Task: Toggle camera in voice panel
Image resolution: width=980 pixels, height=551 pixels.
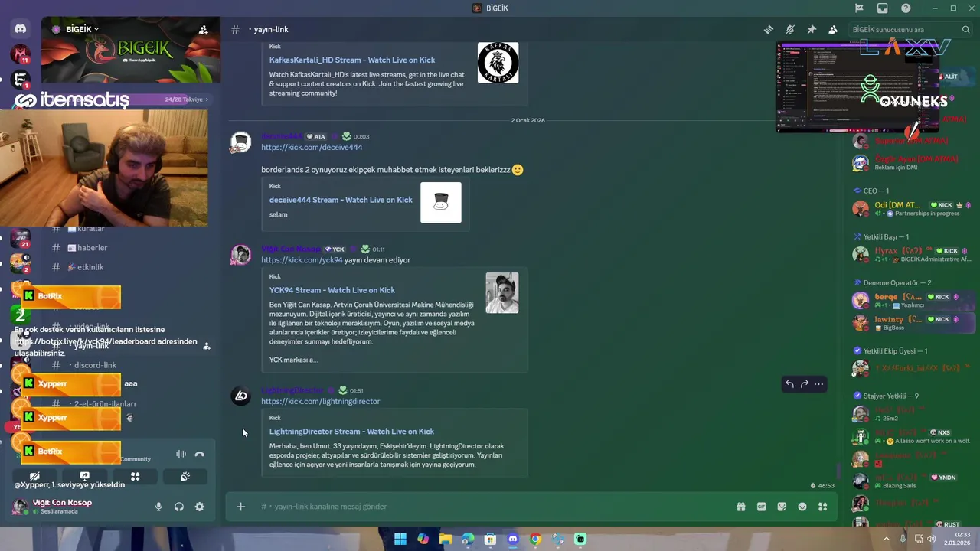Action: tap(34, 476)
